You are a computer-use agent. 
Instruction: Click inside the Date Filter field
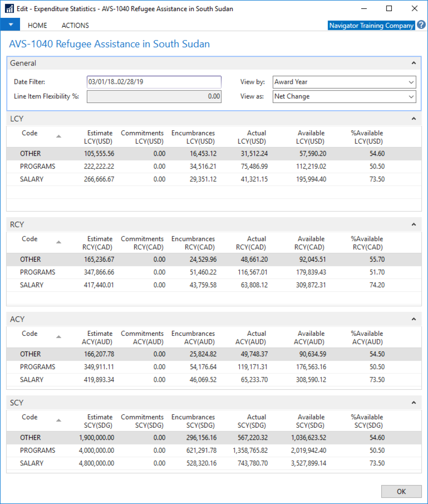pos(154,82)
